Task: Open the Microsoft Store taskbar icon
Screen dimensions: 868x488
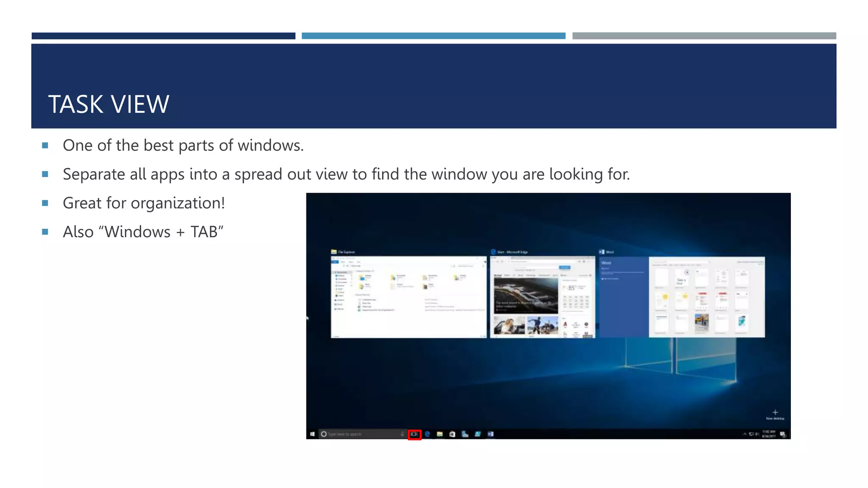Action: point(452,434)
